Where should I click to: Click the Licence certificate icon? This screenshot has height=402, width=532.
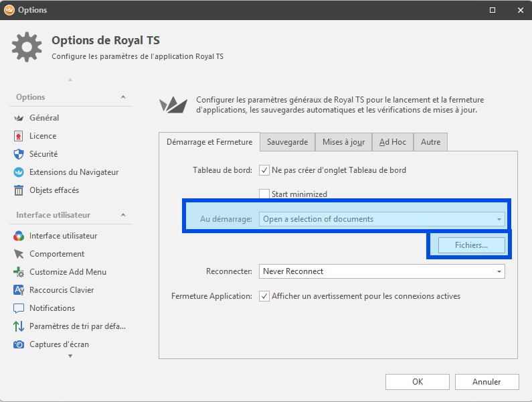[19, 136]
